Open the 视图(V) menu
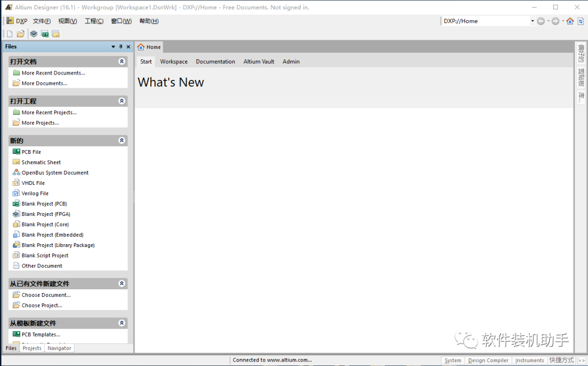This screenshot has width=588, height=366. 68,21
